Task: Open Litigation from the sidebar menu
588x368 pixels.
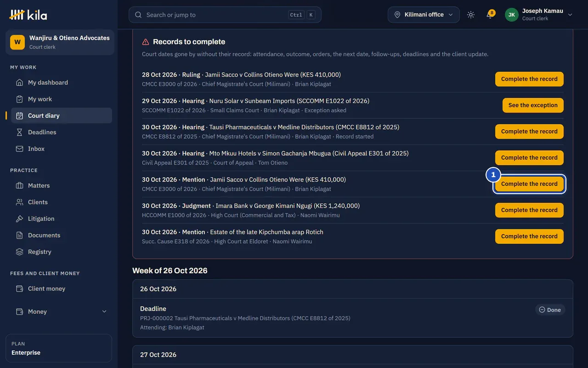Action: (62, 219)
